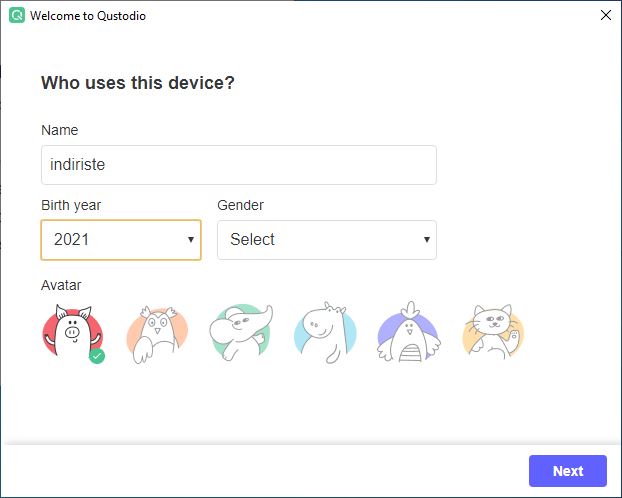
Task: Select the hippo avatar
Action: point(325,333)
